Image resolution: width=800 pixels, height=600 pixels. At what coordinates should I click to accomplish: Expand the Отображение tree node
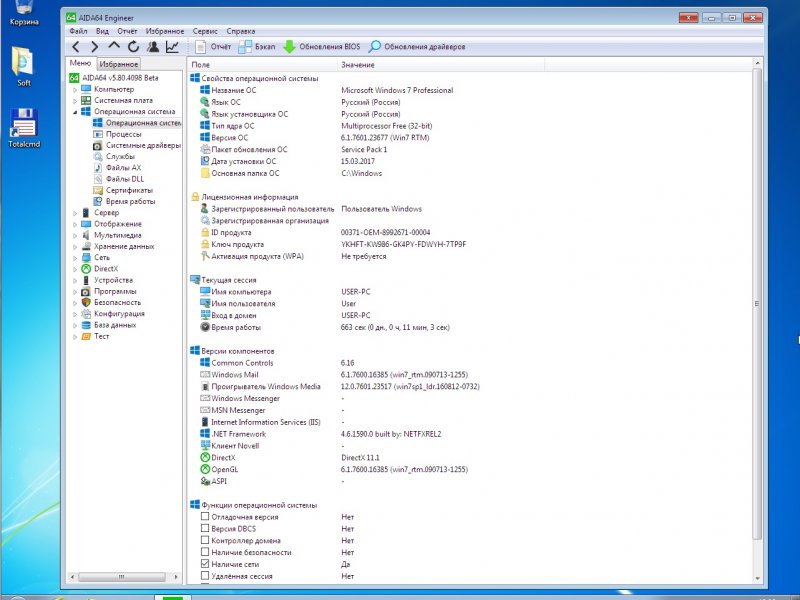[75, 224]
